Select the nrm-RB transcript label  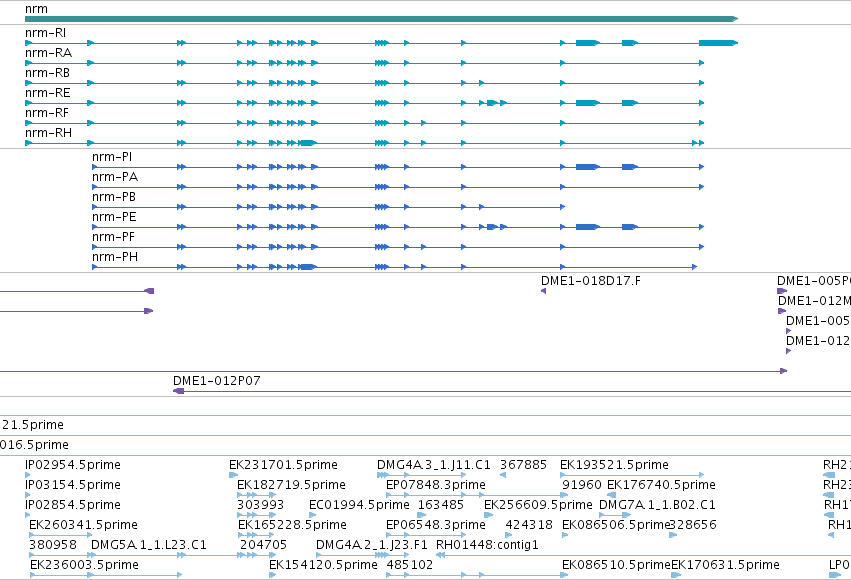pos(47,73)
